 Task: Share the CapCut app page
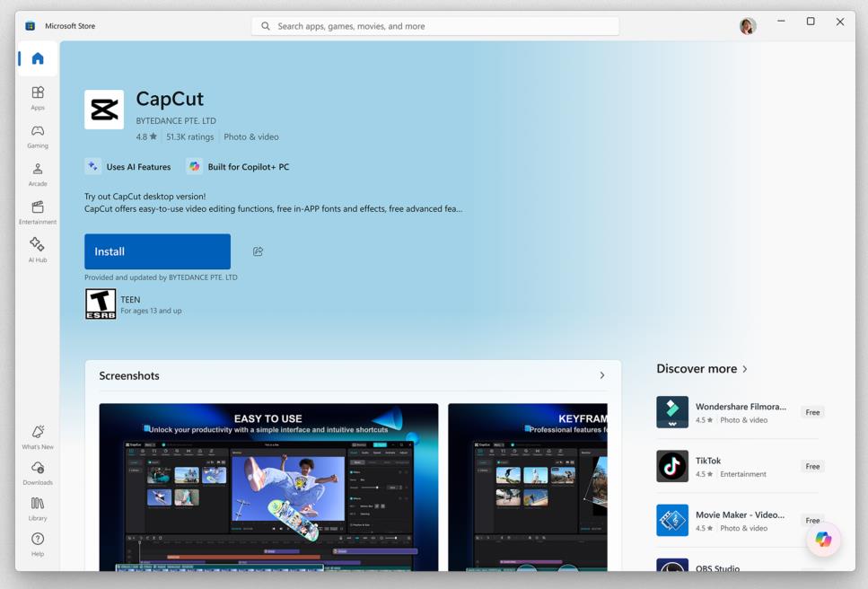pos(258,251)
